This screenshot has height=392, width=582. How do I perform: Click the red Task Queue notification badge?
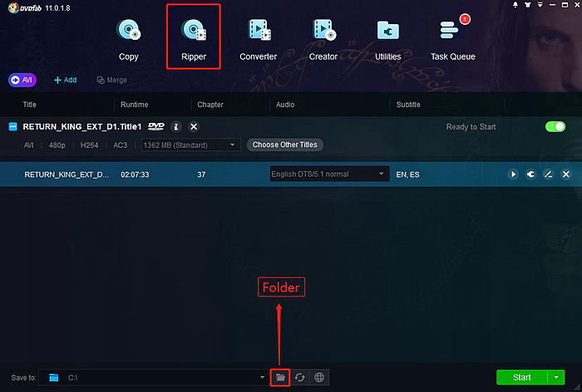(465, 19)
